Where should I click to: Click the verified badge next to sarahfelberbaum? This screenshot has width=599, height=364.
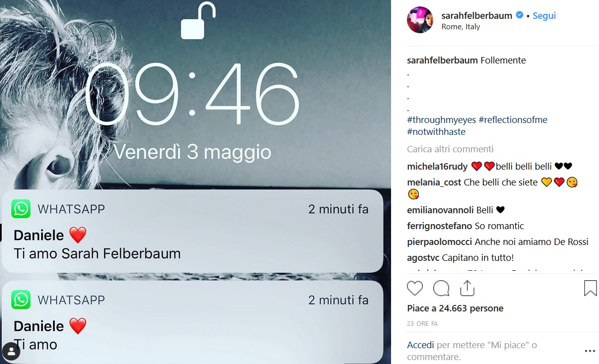(x=520, y=15)
